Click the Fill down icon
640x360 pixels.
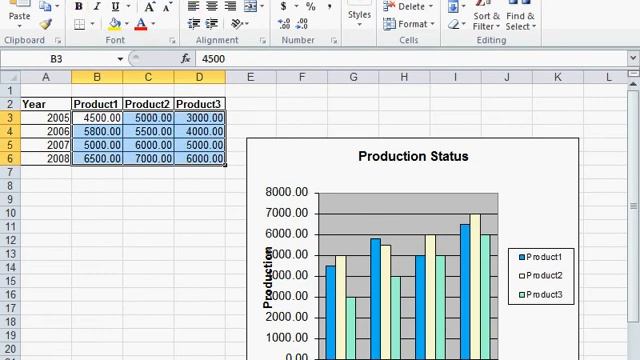[x=453, y=6]
